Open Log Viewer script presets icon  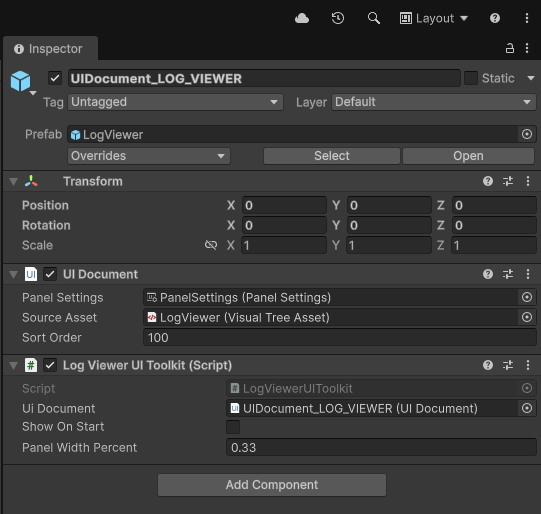click(x=508, y=365)
